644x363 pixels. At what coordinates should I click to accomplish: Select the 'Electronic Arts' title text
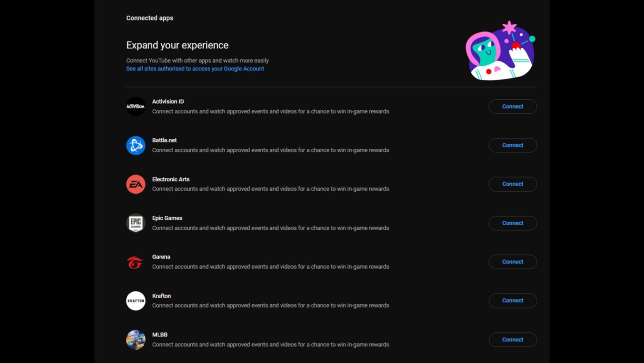pyautogui.click(x=171, y=179)
